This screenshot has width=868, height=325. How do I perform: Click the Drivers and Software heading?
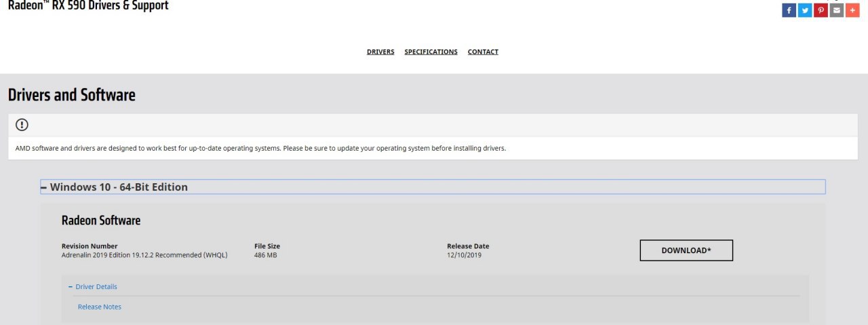(72, 95)
